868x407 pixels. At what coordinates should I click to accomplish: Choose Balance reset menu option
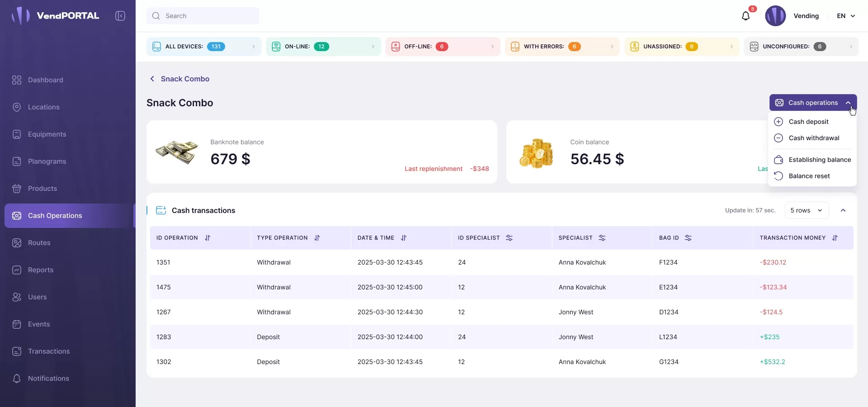(809, 176)
